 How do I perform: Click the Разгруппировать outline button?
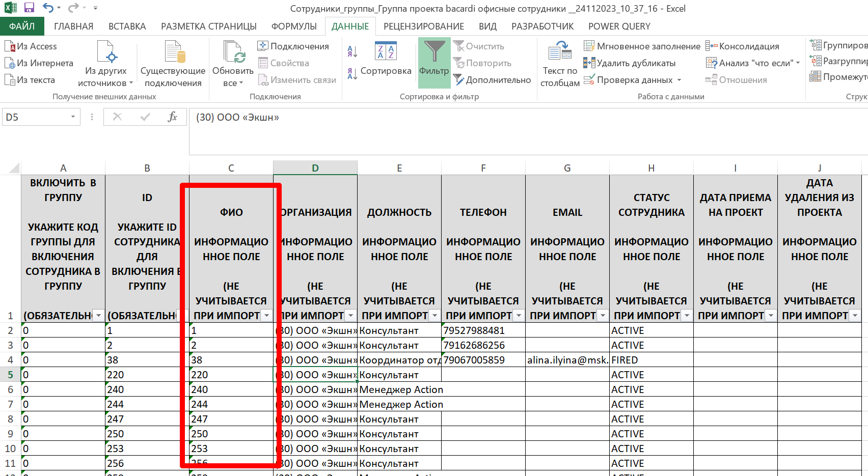[838, 61]
